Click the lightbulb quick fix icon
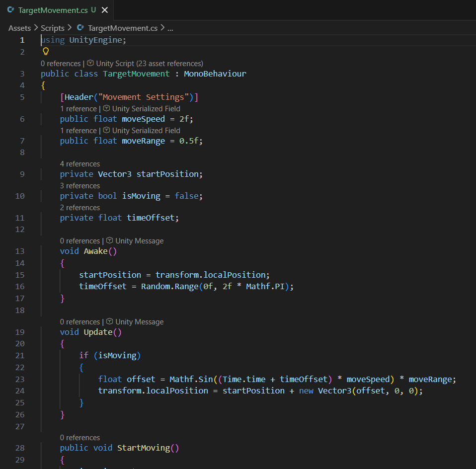 (x=45, y=51)
